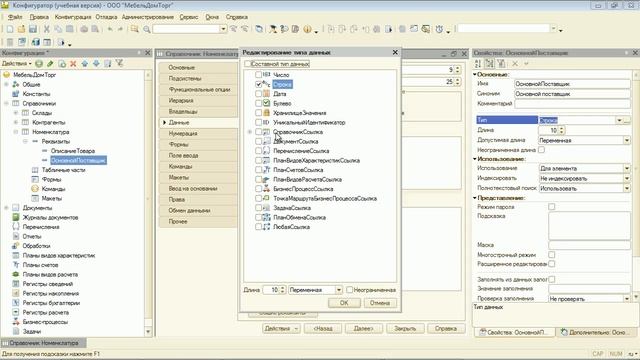Uncheck the Строка type checkbox
Image resolution: width=640 pixels, height=360 pixels.
258,84
